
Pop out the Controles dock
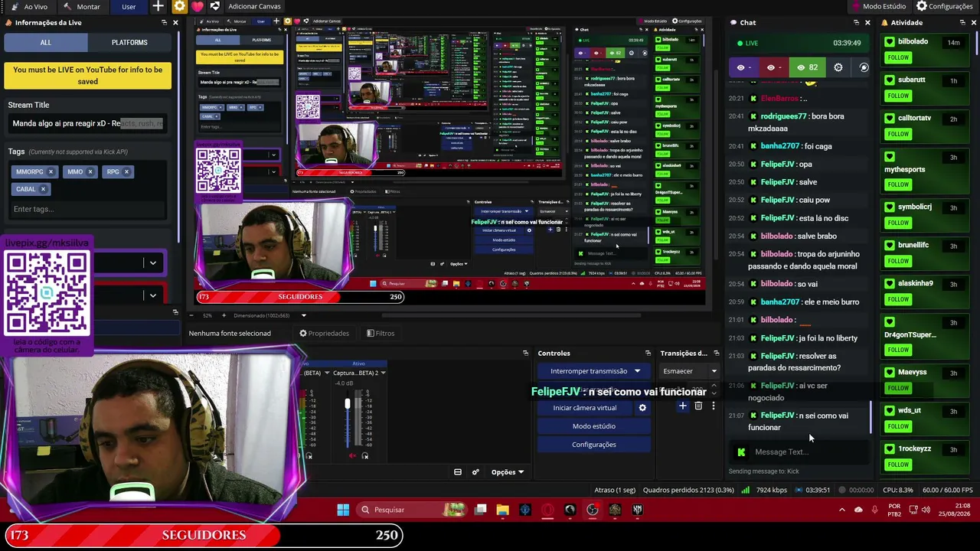(648, 354)
